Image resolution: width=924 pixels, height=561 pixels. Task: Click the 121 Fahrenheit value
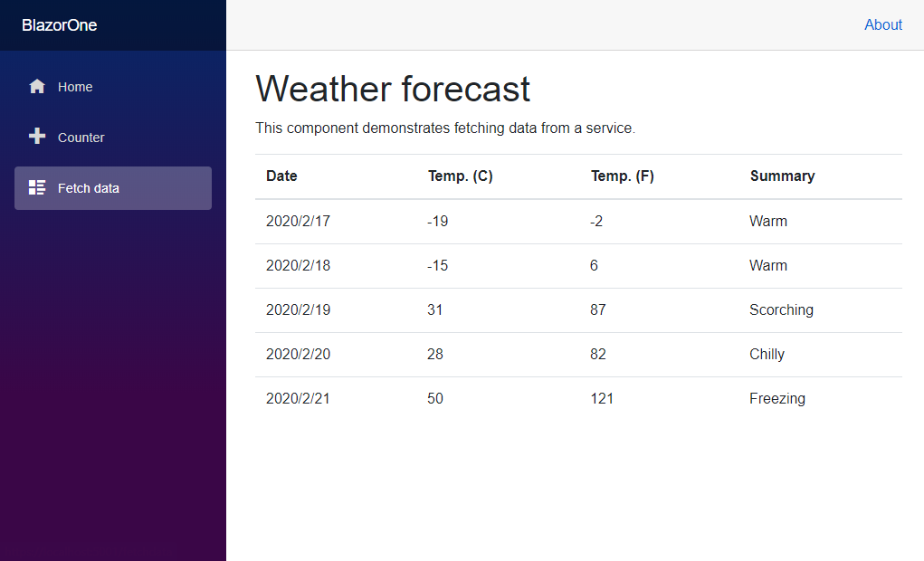602,399
